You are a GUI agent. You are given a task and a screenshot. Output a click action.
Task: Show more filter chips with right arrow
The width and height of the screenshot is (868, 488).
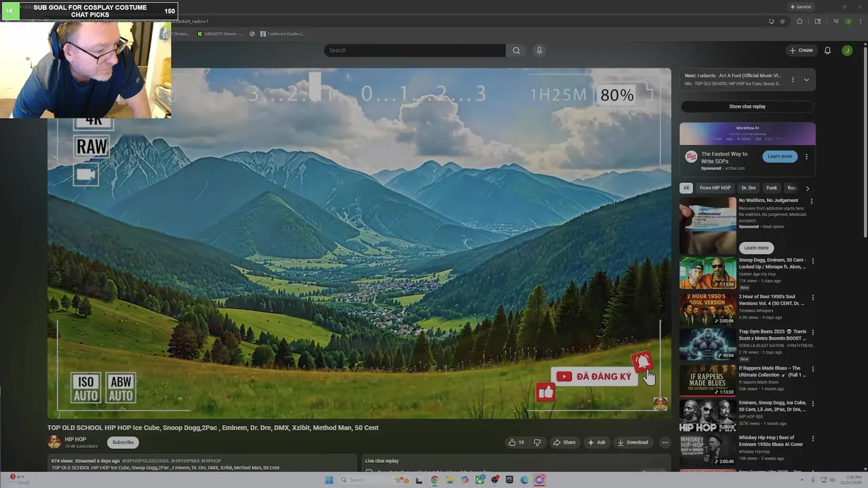(807, 188)
